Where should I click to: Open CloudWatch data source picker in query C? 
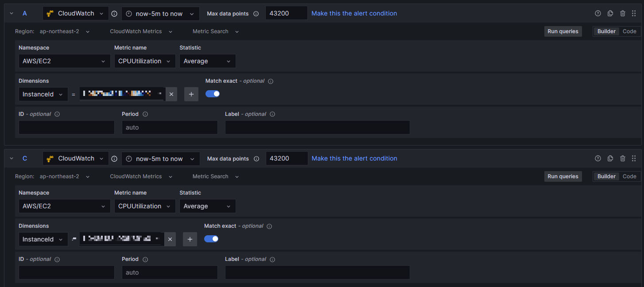(x=76, y=159)
